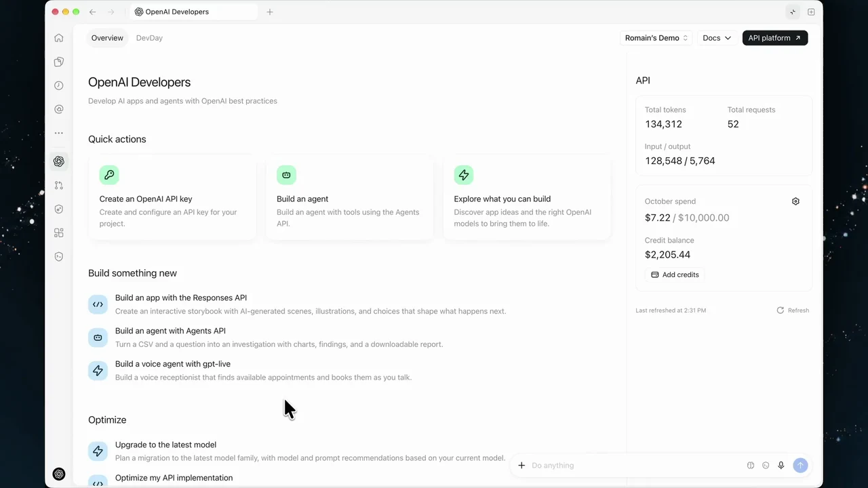Click the new window icon at top right corner
868x488 pixels.
(x=811, y=12)
